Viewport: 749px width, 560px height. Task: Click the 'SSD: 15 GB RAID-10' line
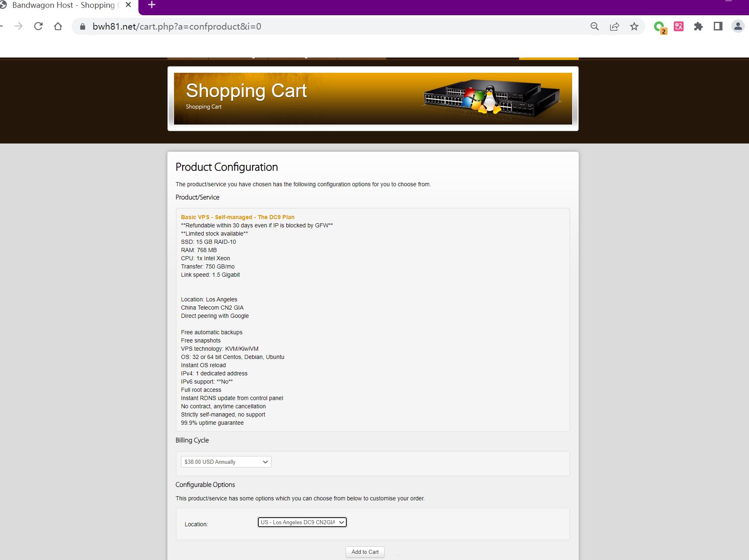(209, 242)
